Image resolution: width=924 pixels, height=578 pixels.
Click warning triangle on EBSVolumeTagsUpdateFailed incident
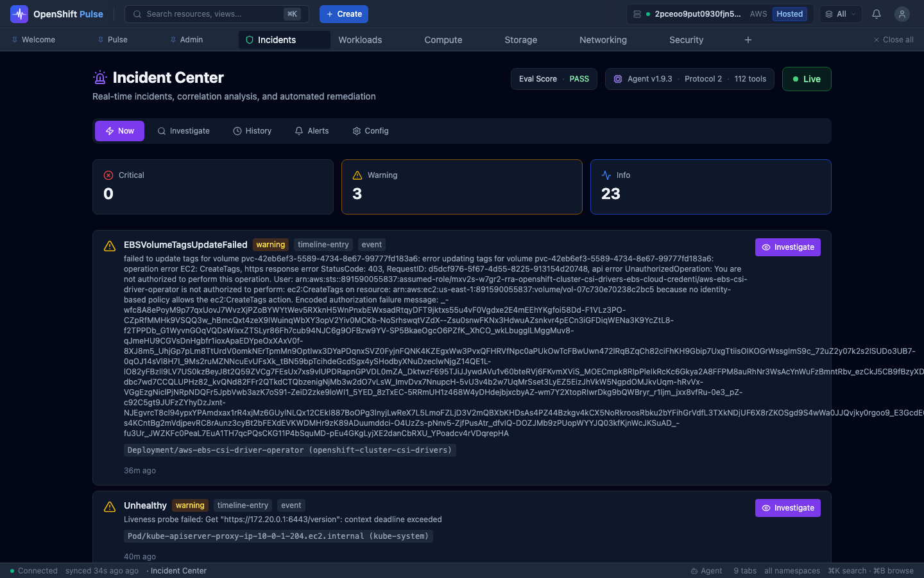pos(110,246)
